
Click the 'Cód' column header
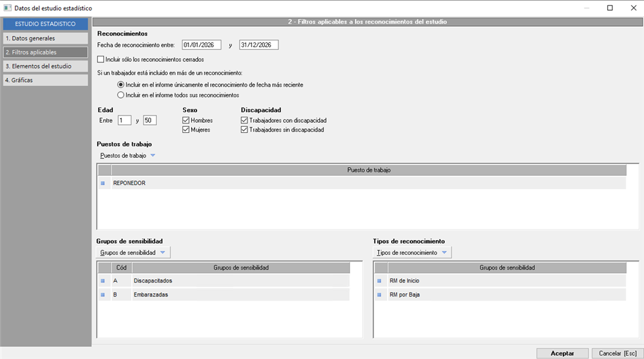pos(121,268)
